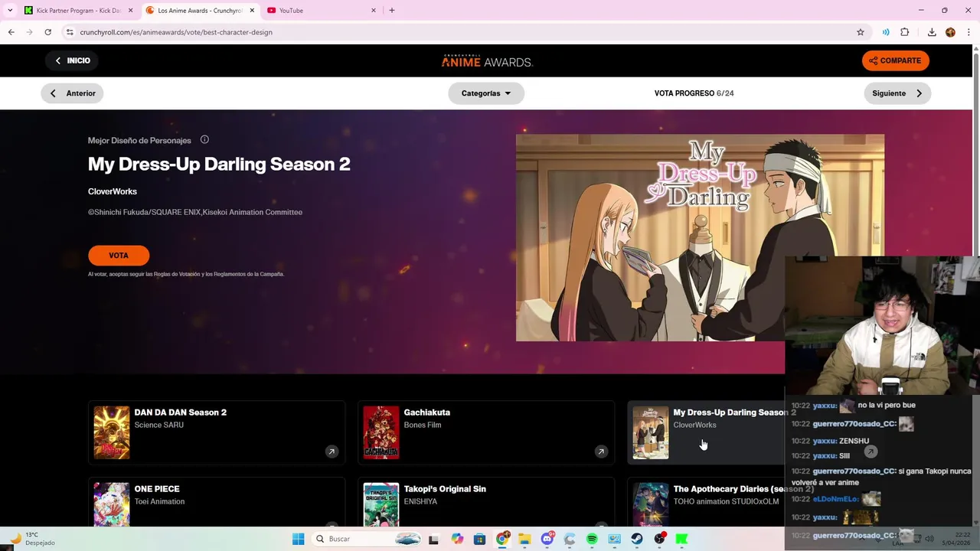The image size is (980, 551).
Task: Close the YouTube tab
Action: click(374, 10)
